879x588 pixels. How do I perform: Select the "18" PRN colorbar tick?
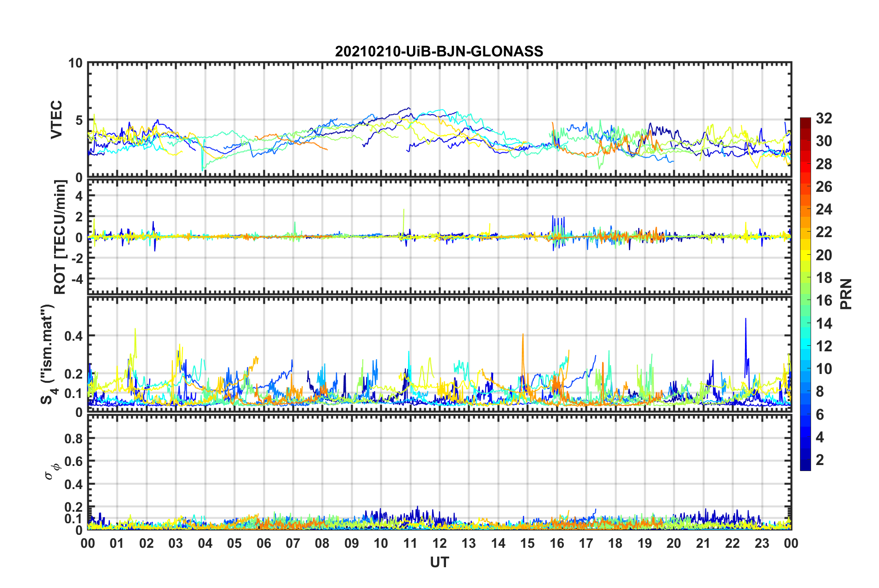tap(824, 278)
